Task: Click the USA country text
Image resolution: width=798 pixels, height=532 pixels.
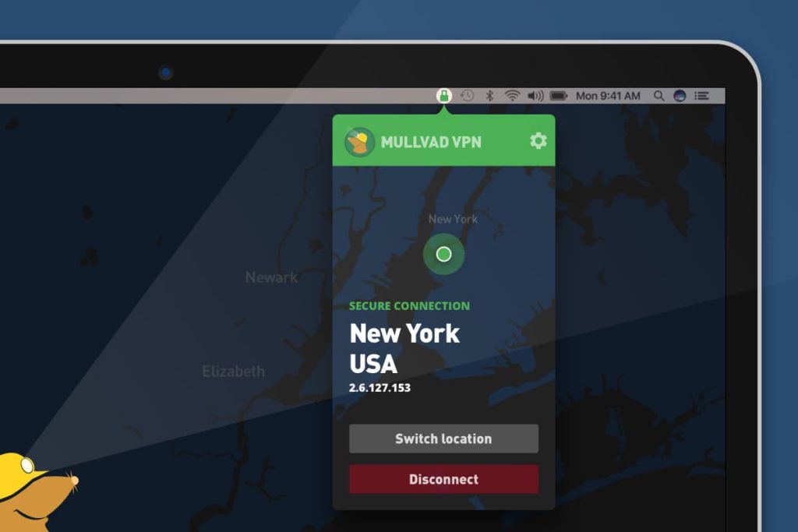Action: (373, 365)
